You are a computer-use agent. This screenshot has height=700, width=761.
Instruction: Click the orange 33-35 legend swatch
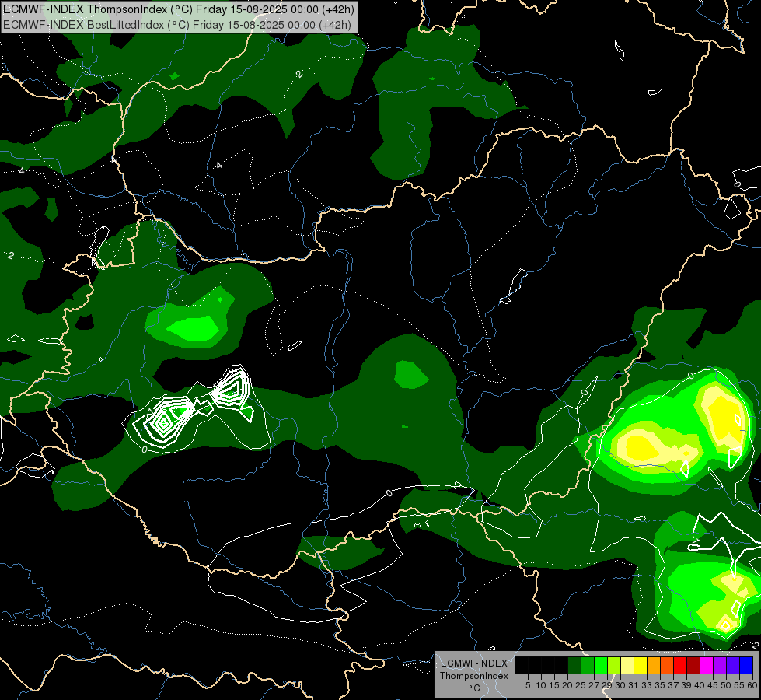[x=654, y=665]
